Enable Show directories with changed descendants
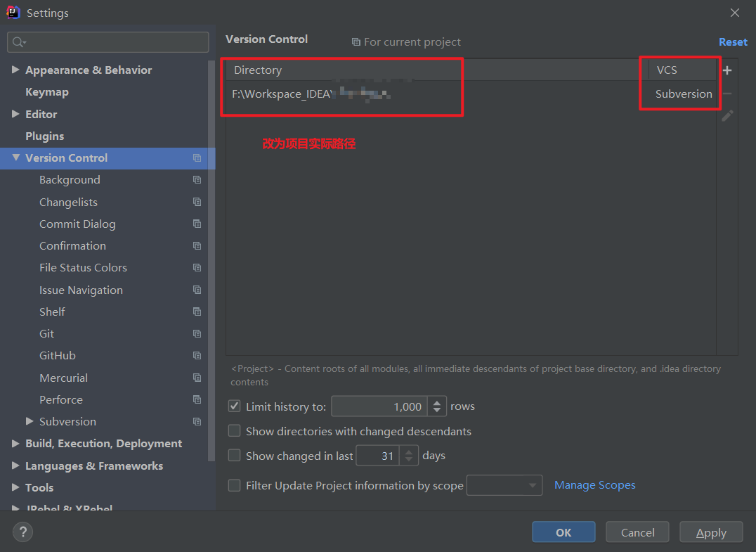The height and width of the screenshot is (552, 756). click(234, 430)
